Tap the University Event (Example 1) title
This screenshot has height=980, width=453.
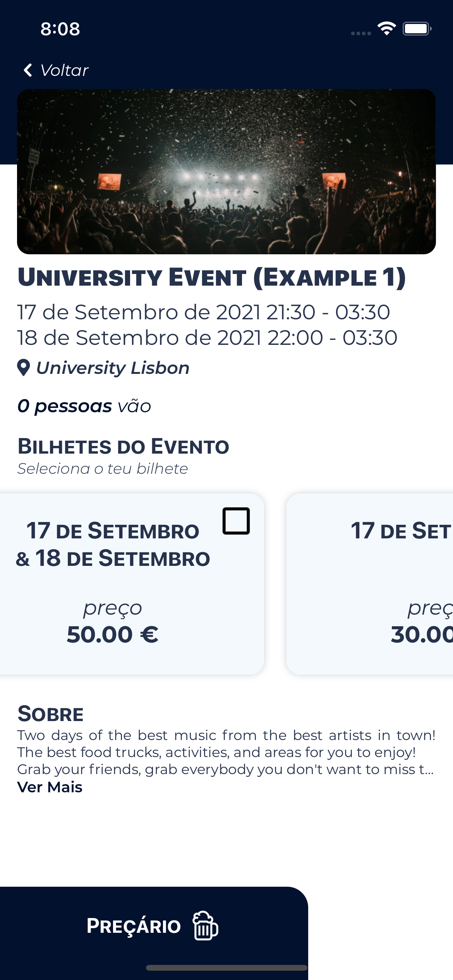[212, 278]
